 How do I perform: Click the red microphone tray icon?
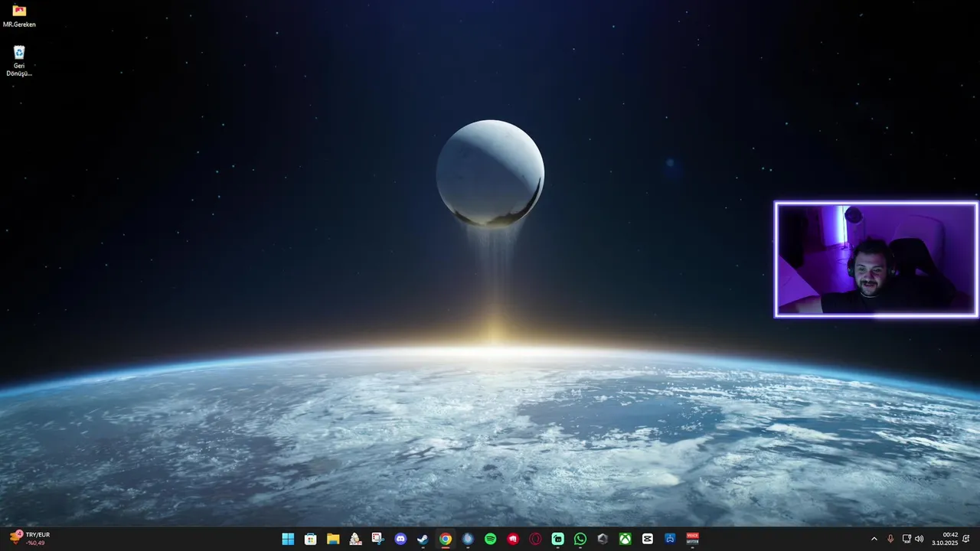pyautogui.click(x=890, y=539)
